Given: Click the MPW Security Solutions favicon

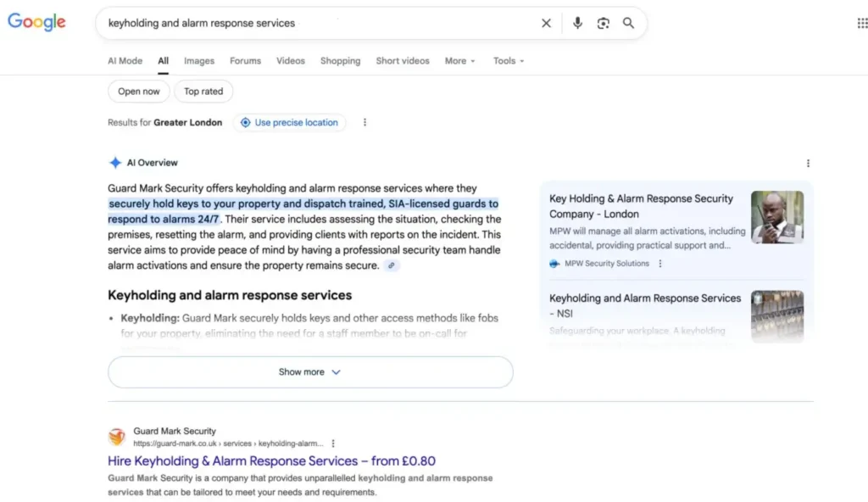Looking at the screenshot, I should click(x=554, y=264).
